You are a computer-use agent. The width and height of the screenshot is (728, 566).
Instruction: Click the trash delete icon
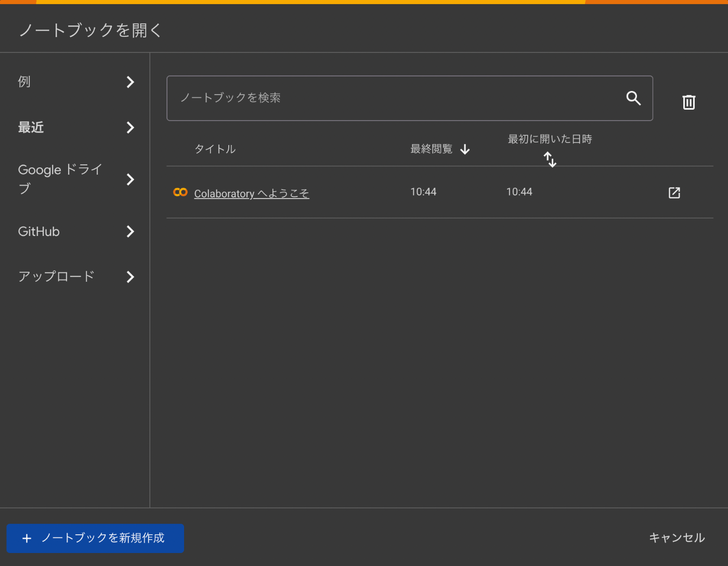point(689,102)
